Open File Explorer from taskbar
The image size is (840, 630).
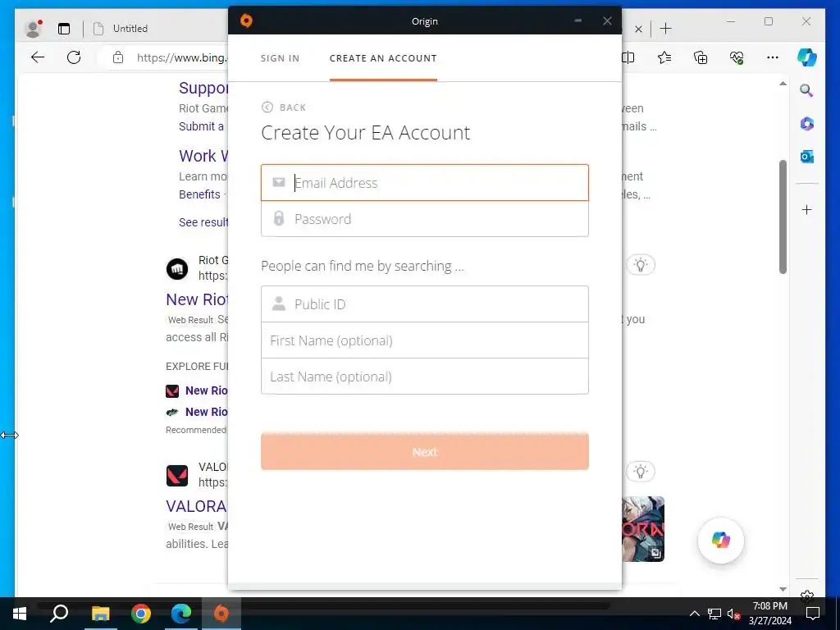tap(100, 614)
